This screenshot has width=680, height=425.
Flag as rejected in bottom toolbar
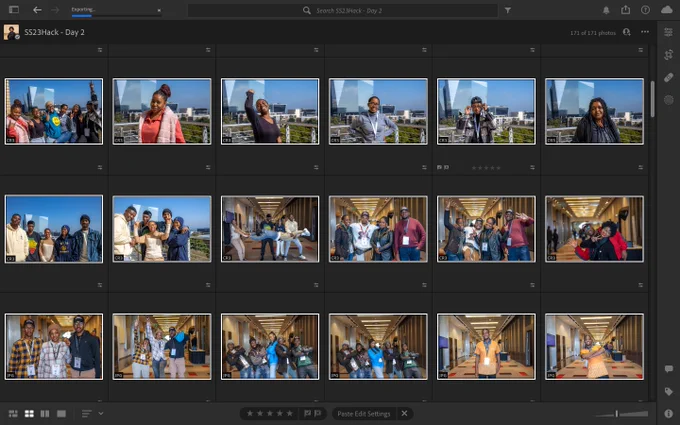click(x=318, y=414)
